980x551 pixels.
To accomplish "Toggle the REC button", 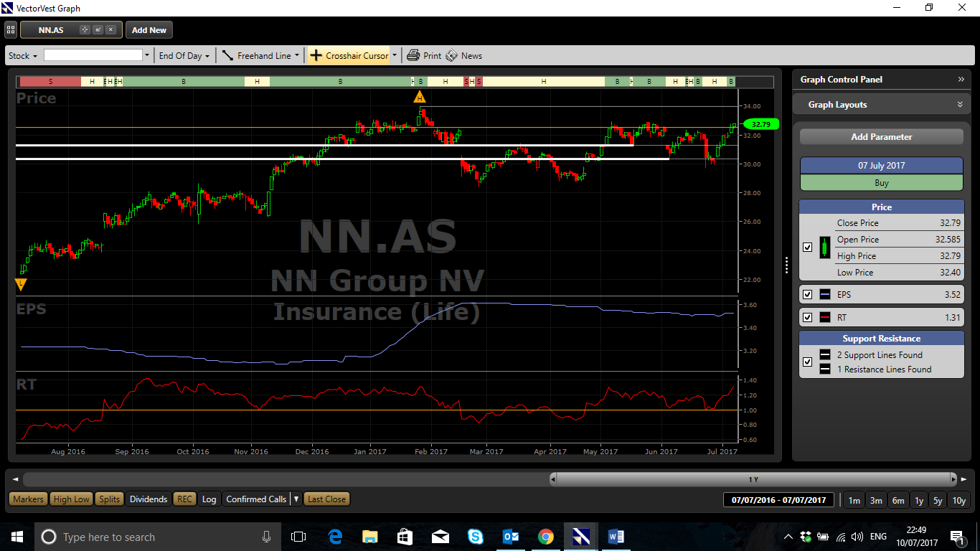I will (x=185, y=499).
